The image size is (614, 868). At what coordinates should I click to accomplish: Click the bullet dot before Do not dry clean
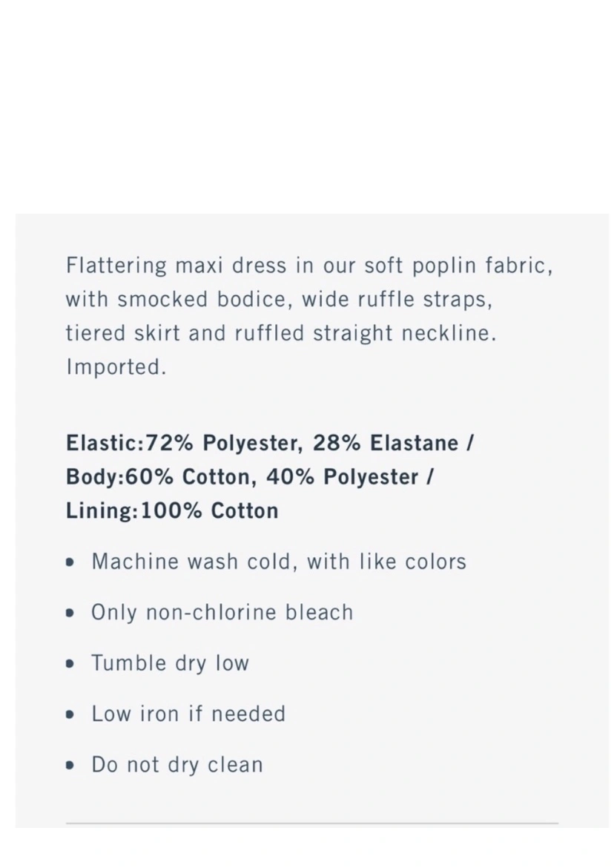coord(69,766)
